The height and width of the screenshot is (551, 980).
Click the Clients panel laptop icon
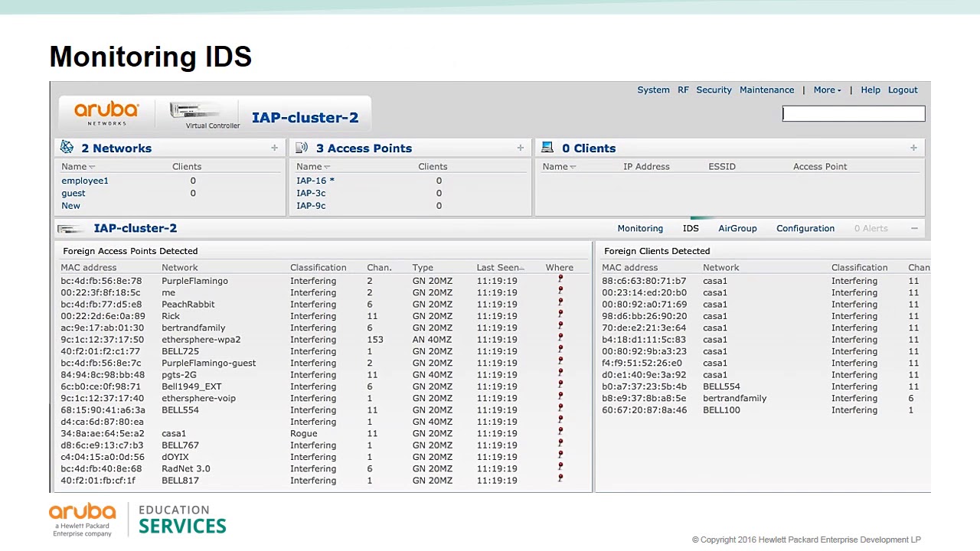(547, 148)
